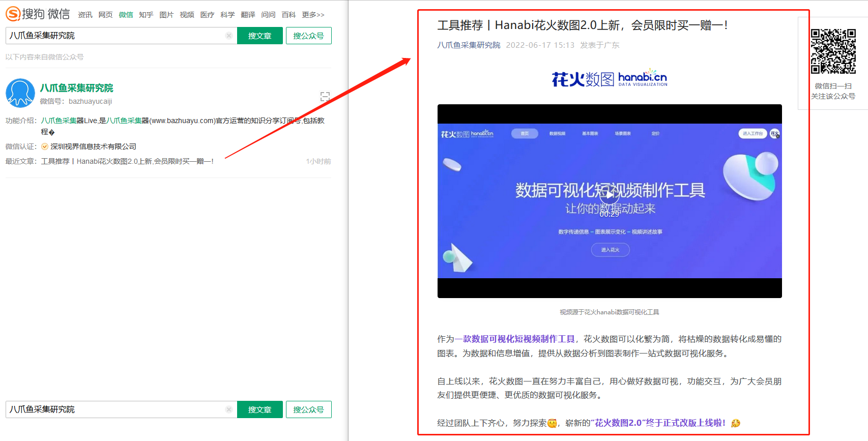Click the article title 工具推荐 Hanabi花火数图2.0上新
The height and width of the screenshot is (441, 868).
click(583, 25)
